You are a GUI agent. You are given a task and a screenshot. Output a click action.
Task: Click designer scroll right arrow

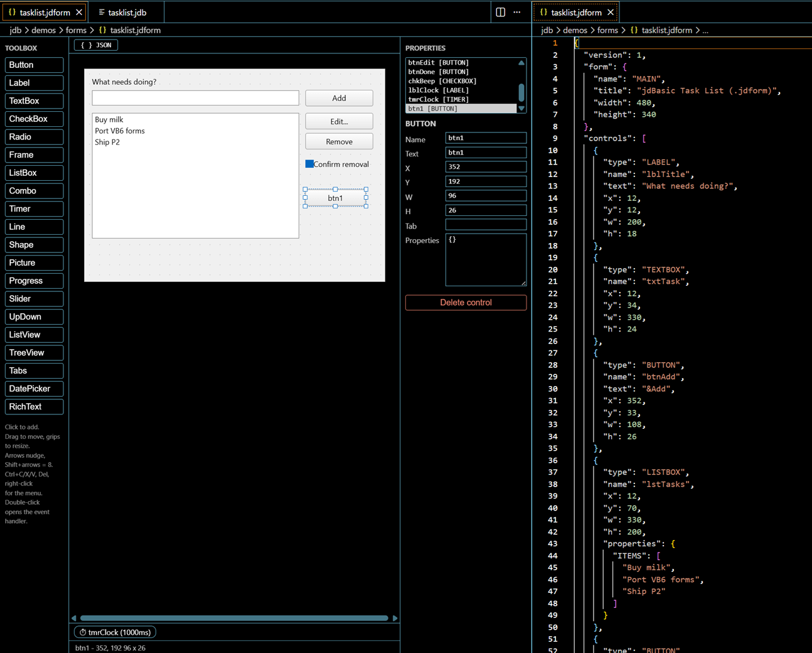(395, 618)
